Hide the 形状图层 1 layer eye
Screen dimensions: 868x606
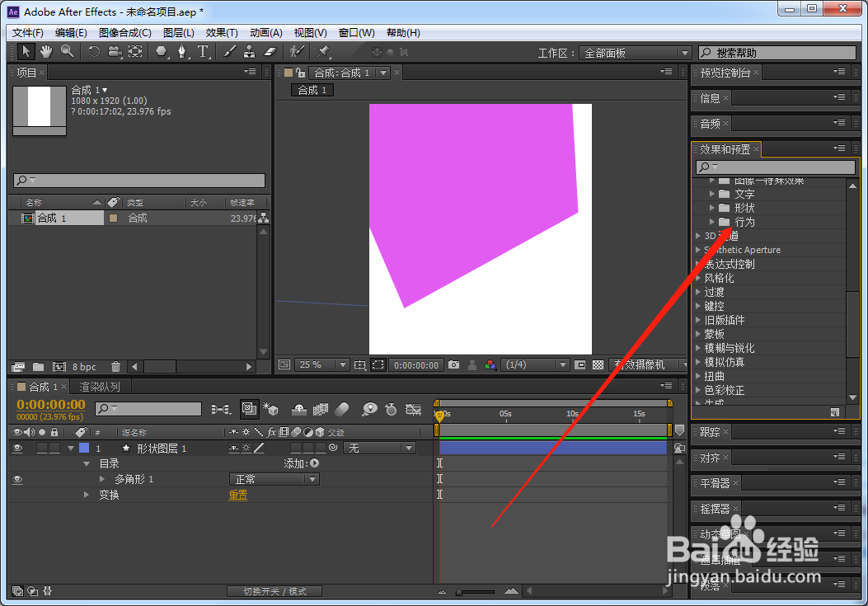coord(17,449)
